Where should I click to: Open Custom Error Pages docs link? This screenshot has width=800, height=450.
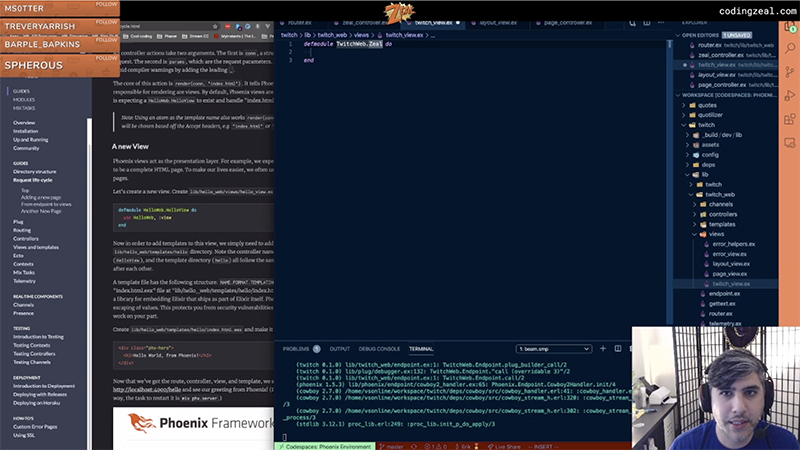pos(35,427)
